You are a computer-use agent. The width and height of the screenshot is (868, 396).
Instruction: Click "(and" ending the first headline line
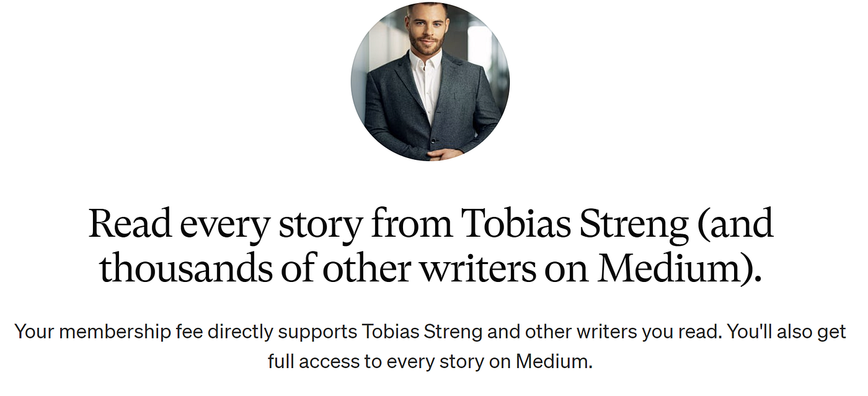click(x=736, y=224)
